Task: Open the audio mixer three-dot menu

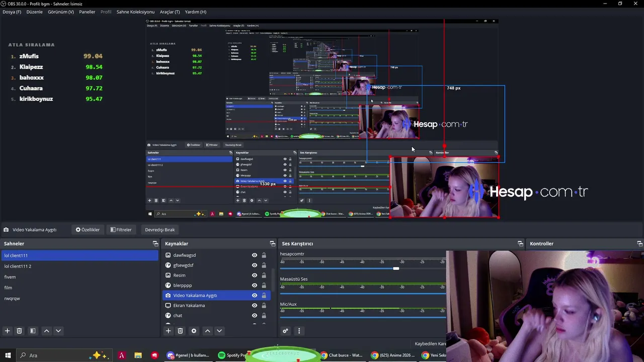Action: (299, 331)
